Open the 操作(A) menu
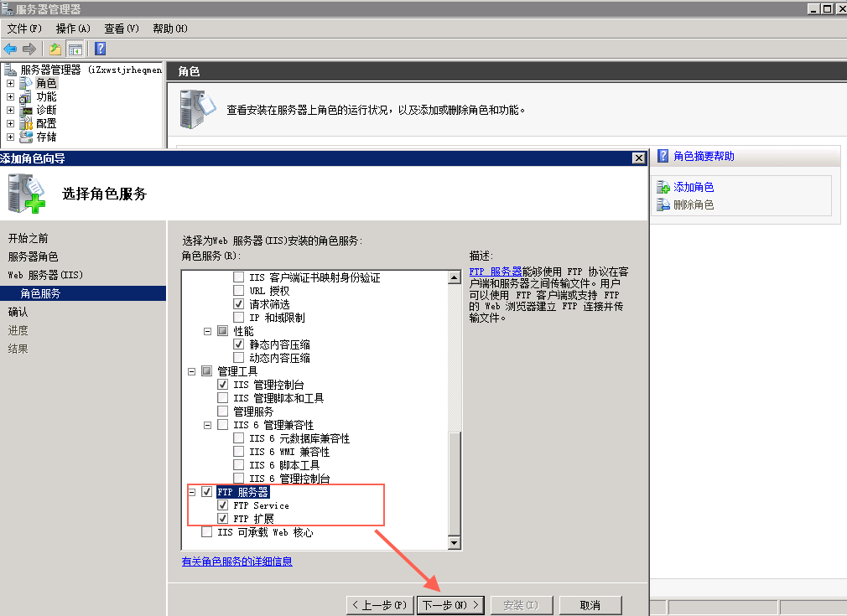 (x=72, y=28)
